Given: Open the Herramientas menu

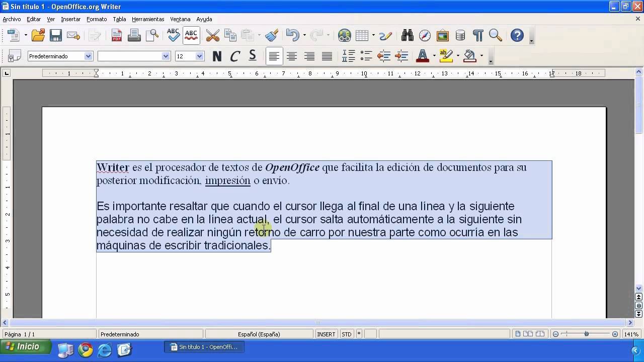Looking at the screenshot, I should pyautogui.click(x=148, y=19).
